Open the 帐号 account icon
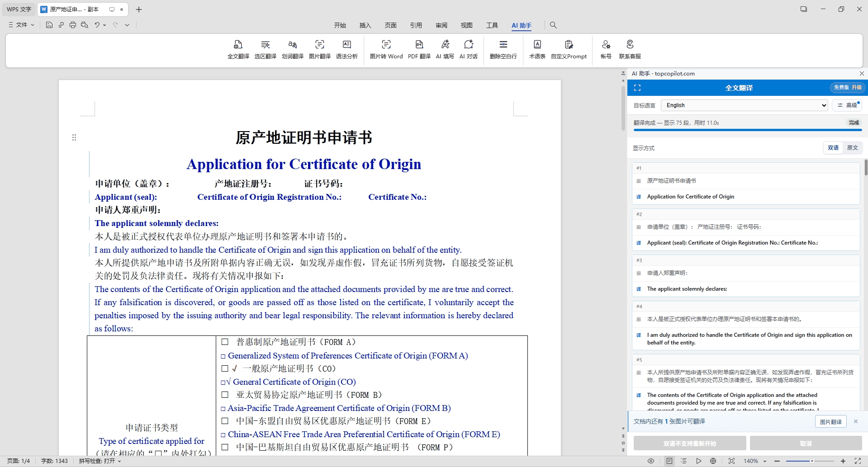 (x=606, y=50)
